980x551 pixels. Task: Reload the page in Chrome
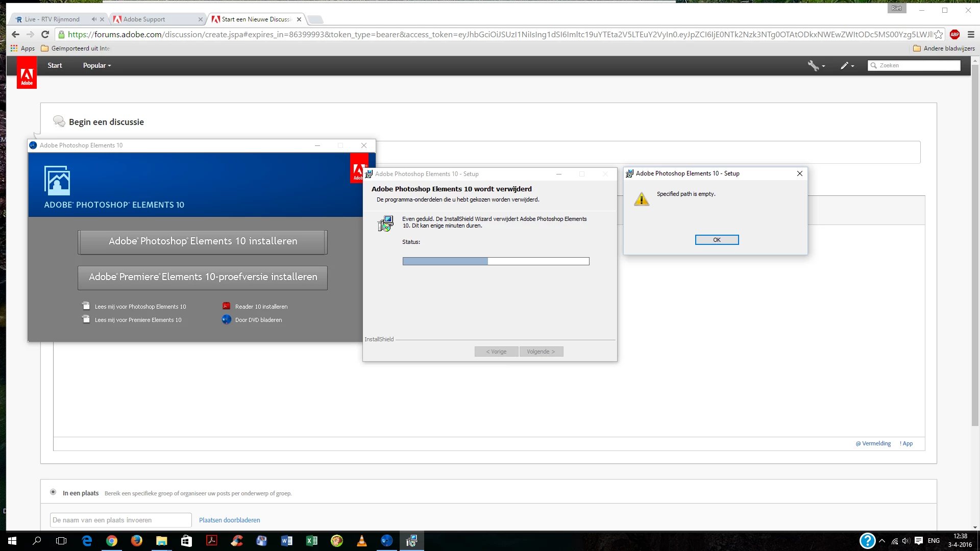(x=45, y=34)
